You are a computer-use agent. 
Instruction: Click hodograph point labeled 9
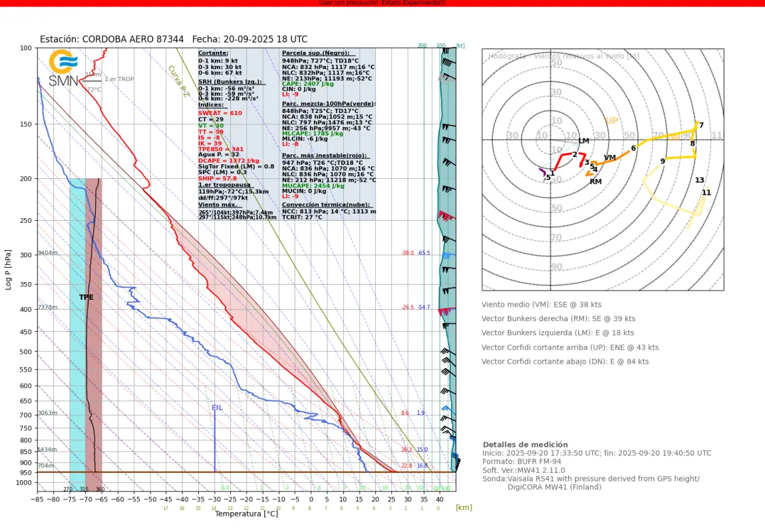pyautogui.click(x=663, y=162)
